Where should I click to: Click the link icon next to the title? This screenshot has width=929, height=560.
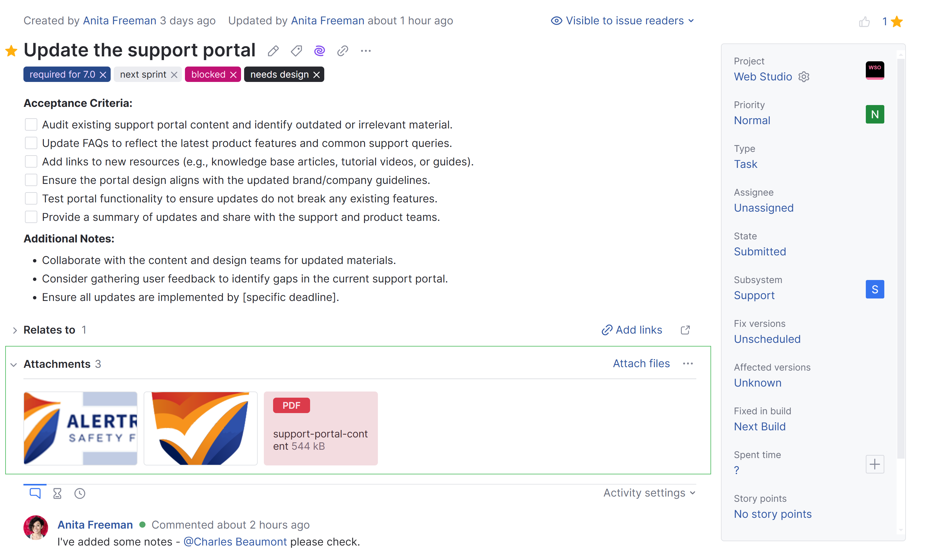click(342, 51)
